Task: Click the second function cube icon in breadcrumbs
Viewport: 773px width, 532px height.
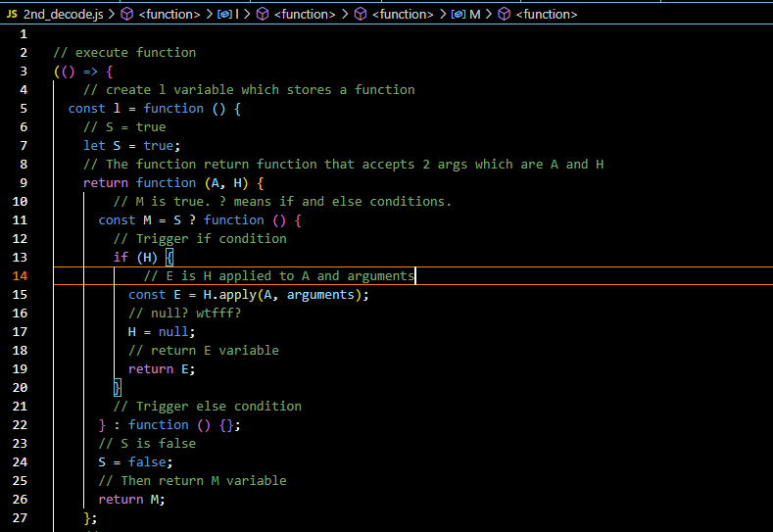Action: pyautogui.click(x=263, y=14)
